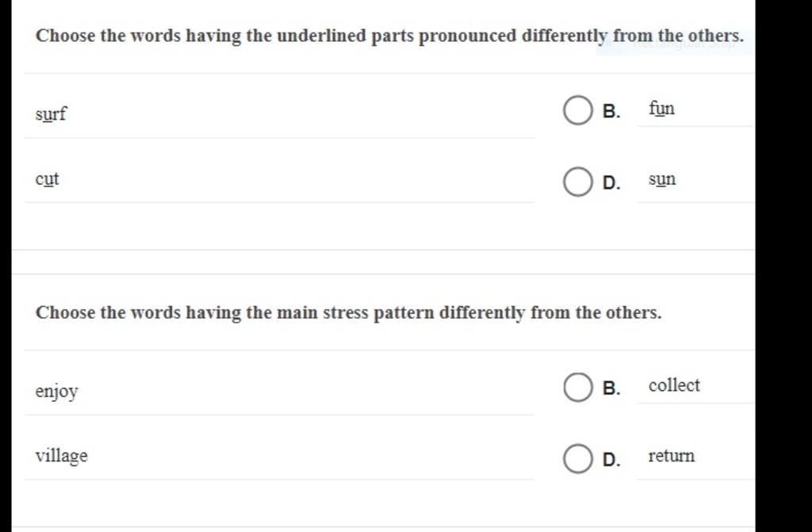Pick the answer text fun
The height and width of the screenshot is (532, 812).
coord(661,109)
